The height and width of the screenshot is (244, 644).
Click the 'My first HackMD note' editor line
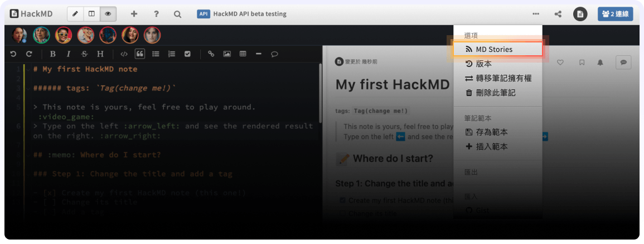click(85, 69)
